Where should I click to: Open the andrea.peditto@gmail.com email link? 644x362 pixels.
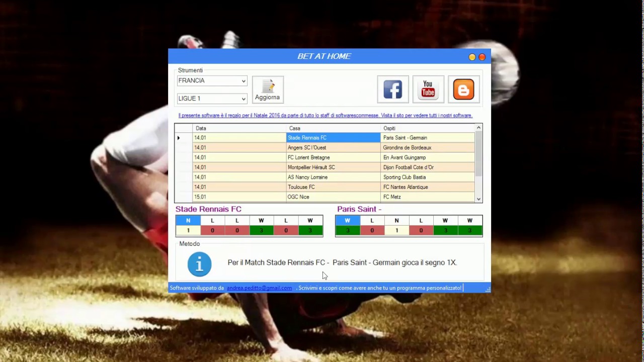(259, 288)
